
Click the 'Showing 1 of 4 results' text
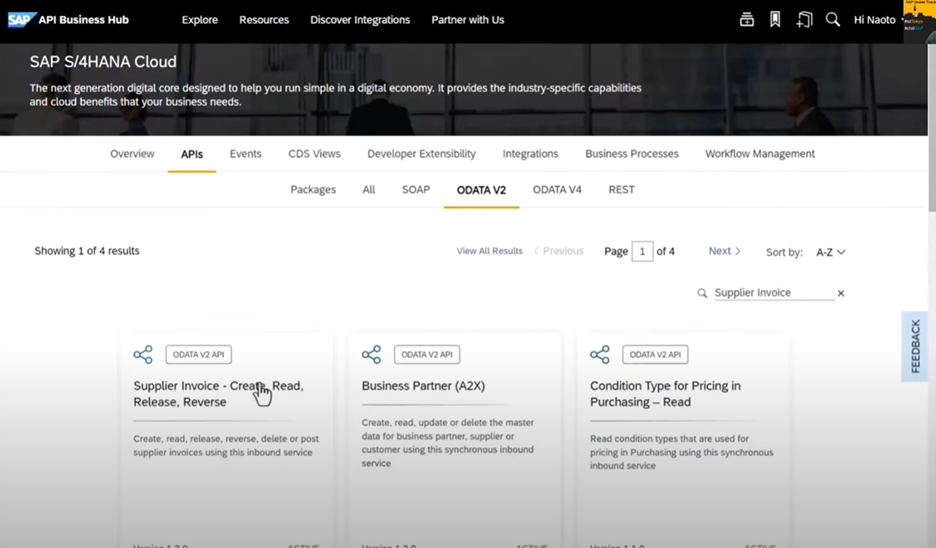point(87,251)
